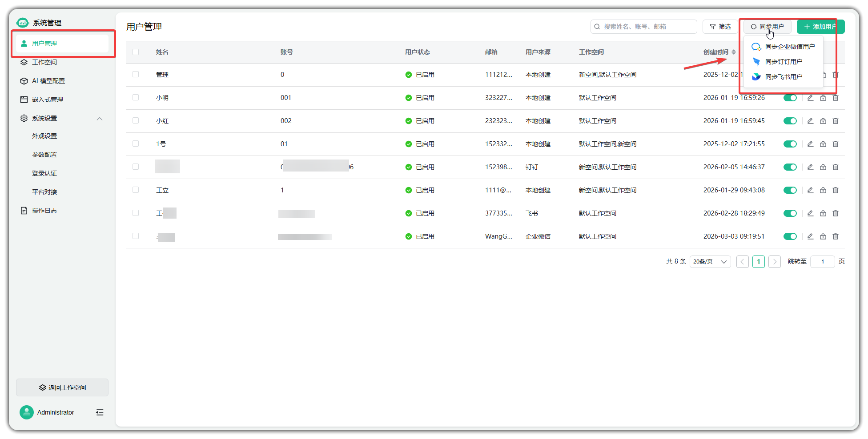Click the edit pencil icon for user 小明
868x439 pixels.
tap(810, 98)
